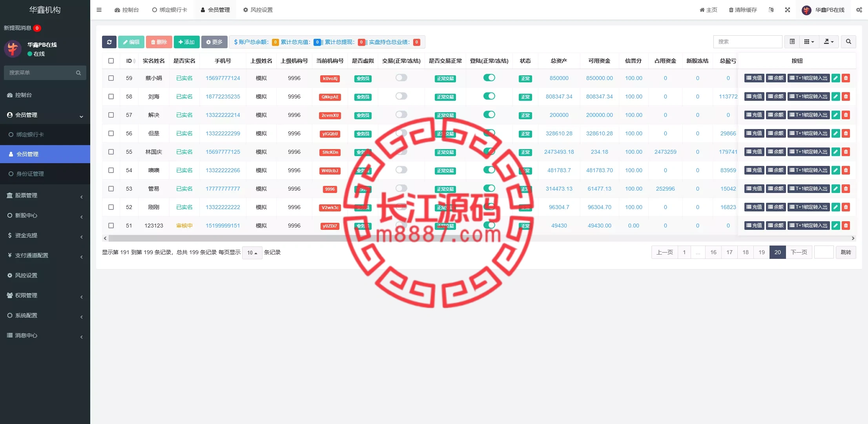The height and width of the screenshot is (424, 868).
Task: Click the user avatar in the sidebar
Action: click(x=13, y=49)
